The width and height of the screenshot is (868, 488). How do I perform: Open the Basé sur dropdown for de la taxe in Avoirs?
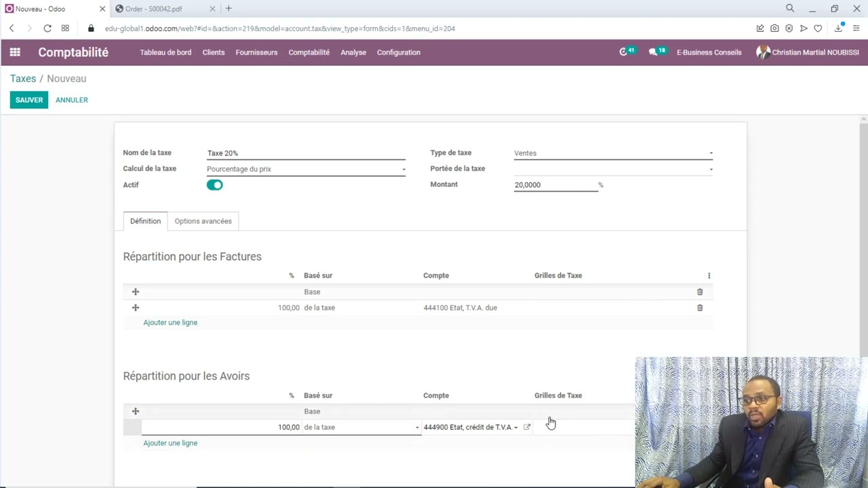tap(361, 427)
